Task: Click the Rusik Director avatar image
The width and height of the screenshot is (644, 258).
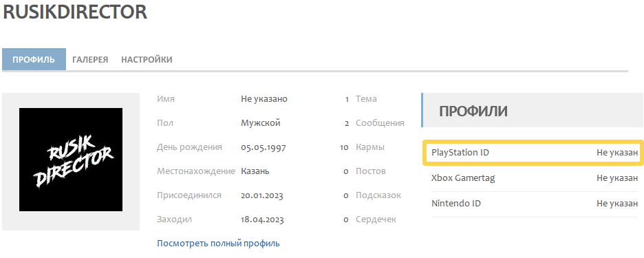Action: click(71, 160)
